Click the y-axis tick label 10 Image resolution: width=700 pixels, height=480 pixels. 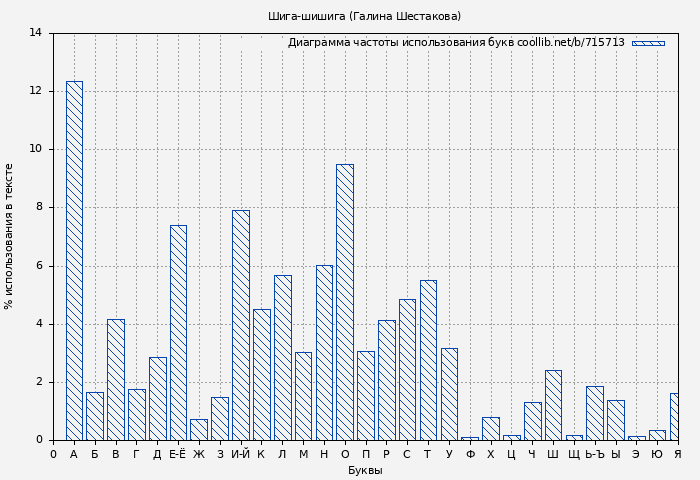(x=36, y=149)
